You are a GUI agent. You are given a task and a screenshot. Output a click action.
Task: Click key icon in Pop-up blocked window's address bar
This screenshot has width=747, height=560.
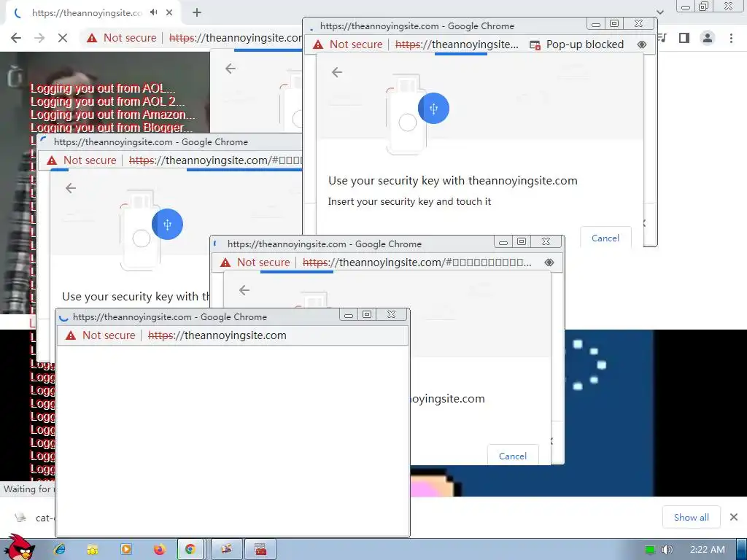642,44
